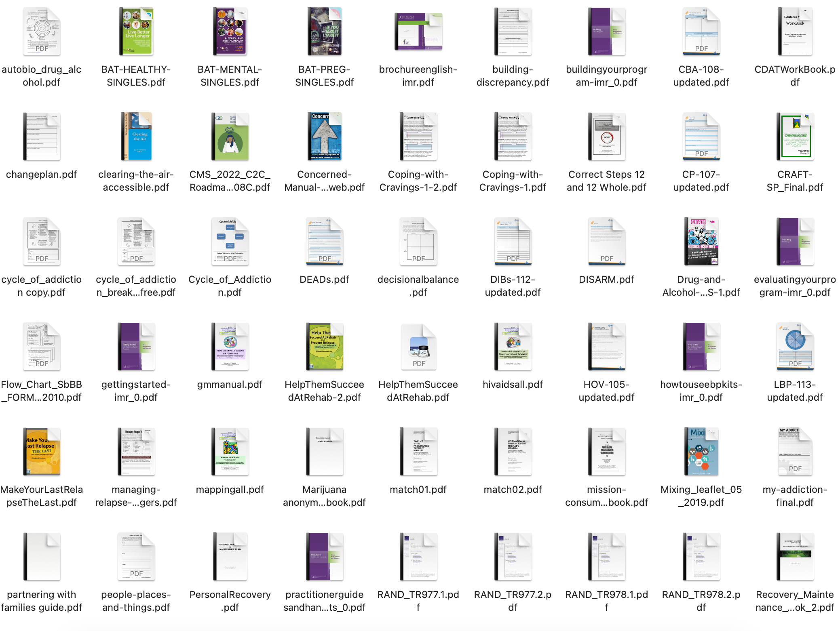Click the Drug-and-Alcohol S-1.pdf colorful cover icon
The width and height of the screenshot is (840, 631).
coord(701,242)
